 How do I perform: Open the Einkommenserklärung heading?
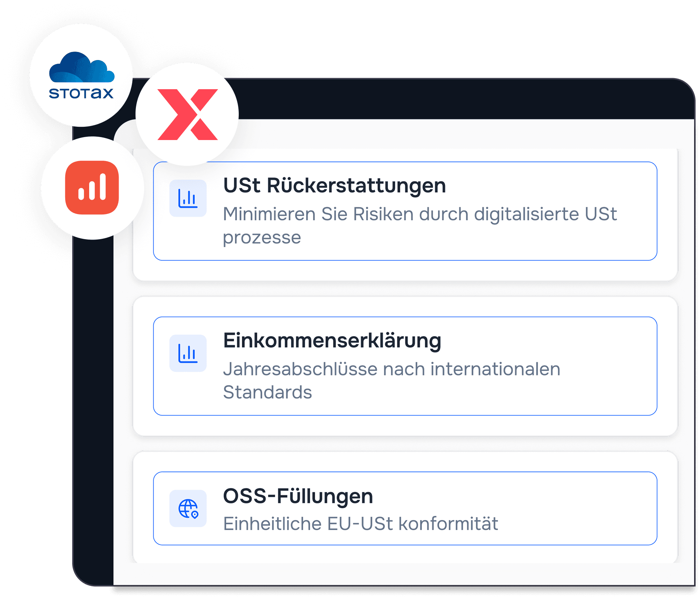332,341
